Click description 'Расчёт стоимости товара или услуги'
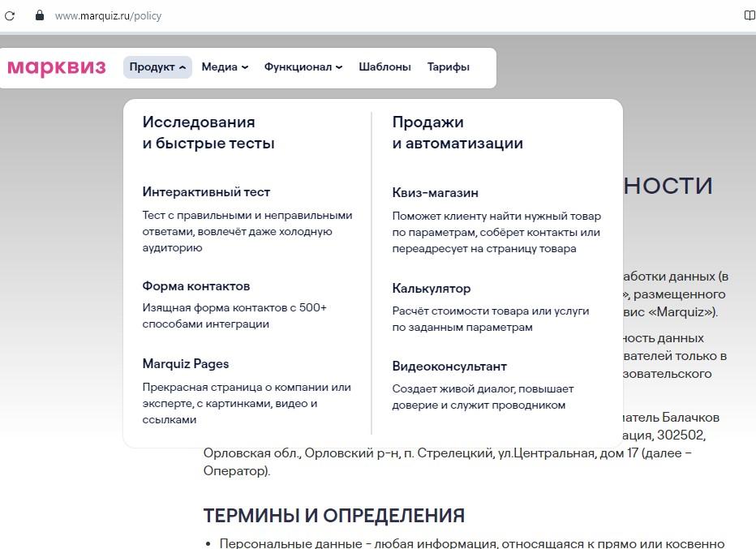 coord(490,319)
